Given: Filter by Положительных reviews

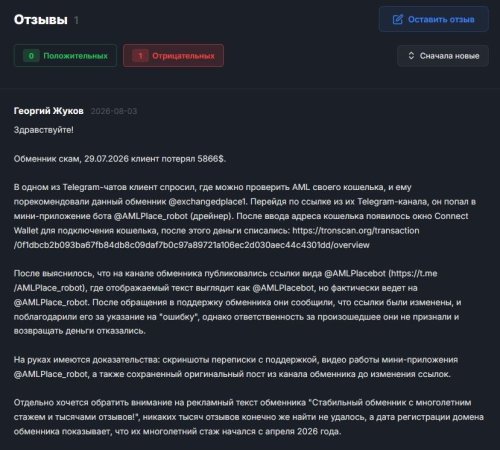Looking at the screenshot, I should click(65, 56).
